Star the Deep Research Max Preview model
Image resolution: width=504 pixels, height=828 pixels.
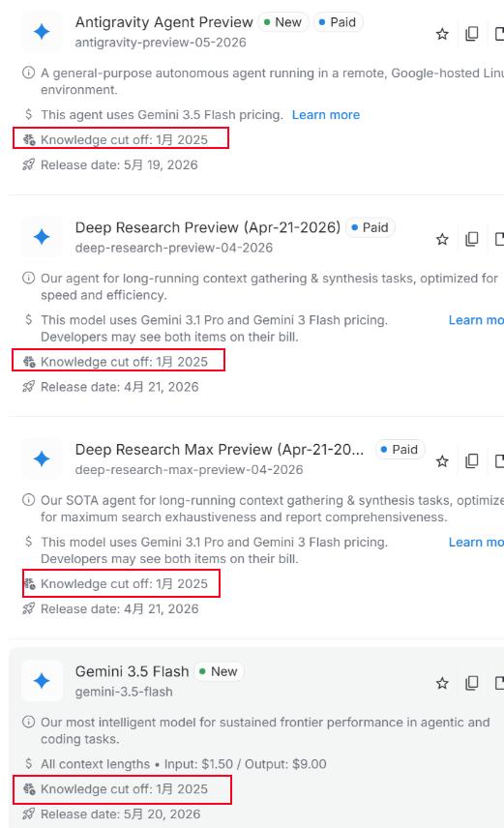(442, 461)
